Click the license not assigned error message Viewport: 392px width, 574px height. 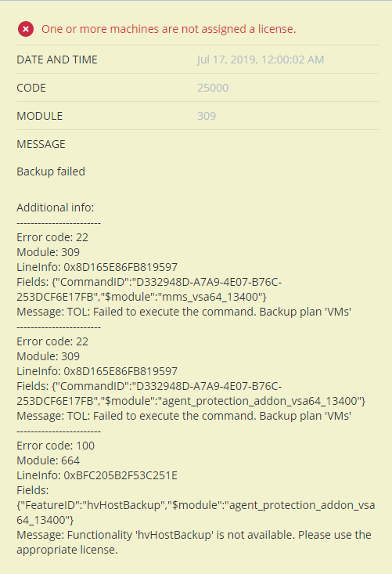(x=168, y=29)
